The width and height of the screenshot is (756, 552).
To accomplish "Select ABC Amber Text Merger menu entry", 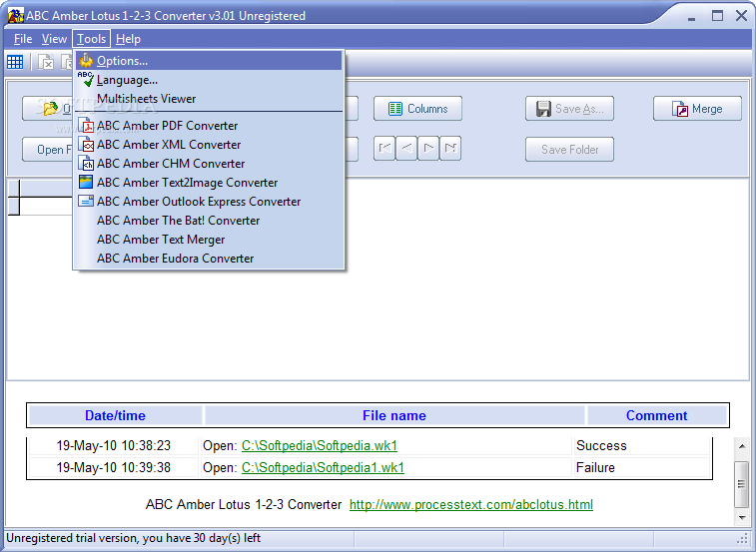I will point(209,240).
